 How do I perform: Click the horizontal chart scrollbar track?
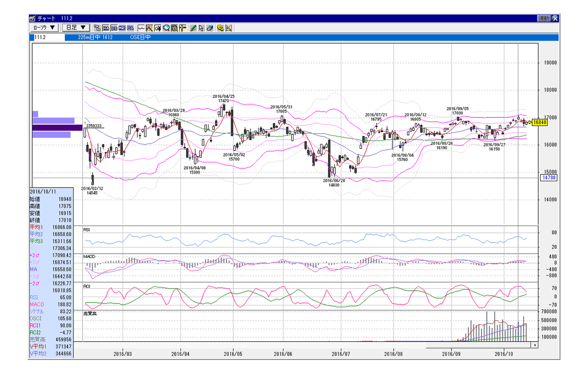479,344
